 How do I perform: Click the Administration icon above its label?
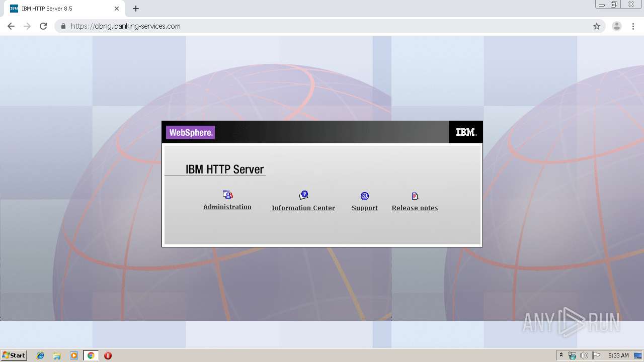(x=227, y=195)
